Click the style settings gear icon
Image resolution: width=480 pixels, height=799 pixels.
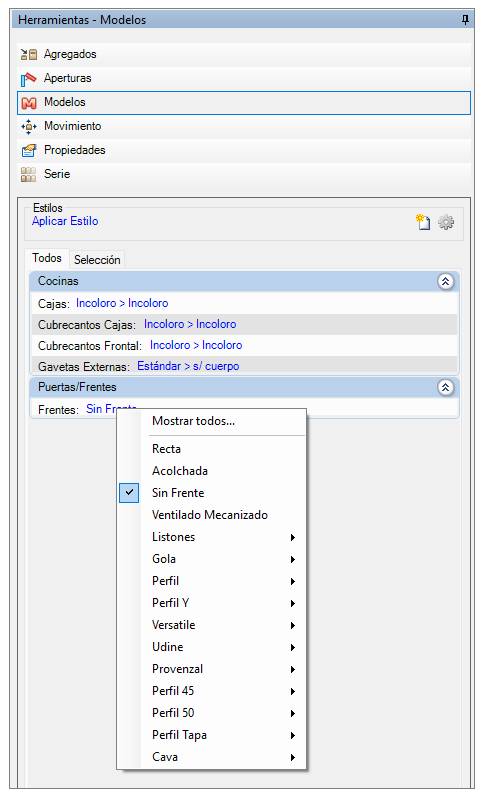pyautogui.click(x=446, y=222)
